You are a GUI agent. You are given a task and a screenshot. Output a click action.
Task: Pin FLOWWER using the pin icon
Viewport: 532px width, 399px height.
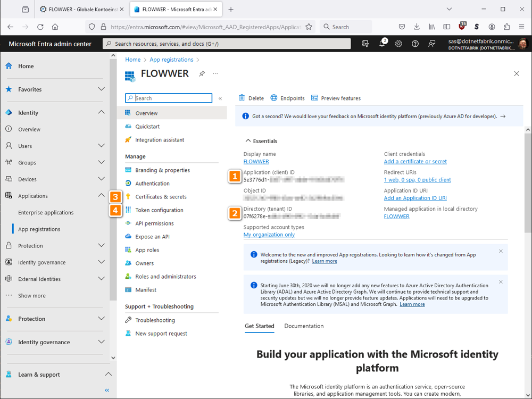tap(202, 74)
